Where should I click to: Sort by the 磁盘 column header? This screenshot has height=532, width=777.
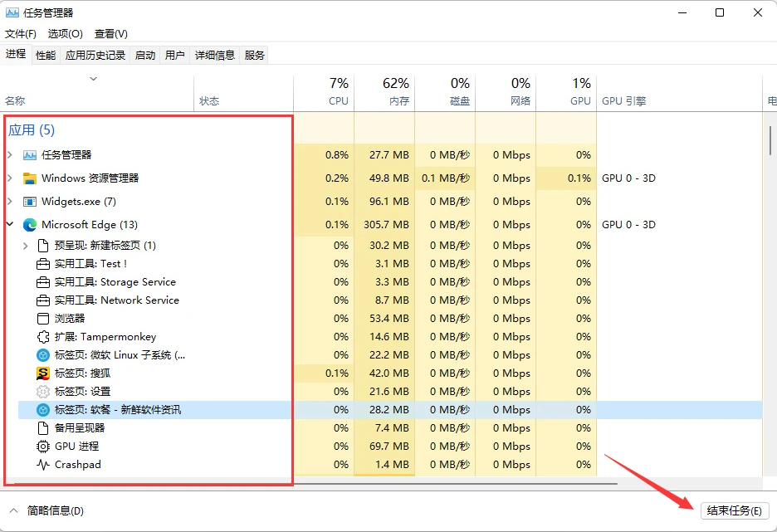tap(445, 93)
